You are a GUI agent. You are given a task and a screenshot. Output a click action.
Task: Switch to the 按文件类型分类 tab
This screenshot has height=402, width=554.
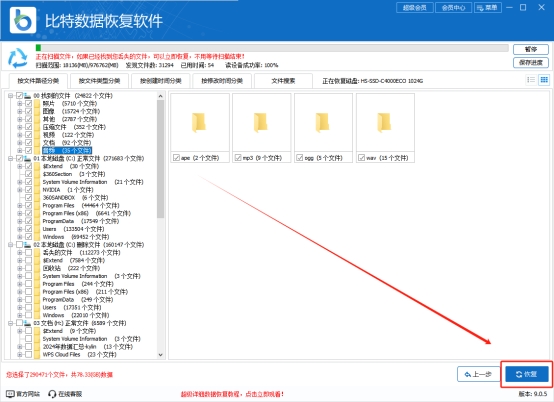pyautogui.click(x=99, y=81)
